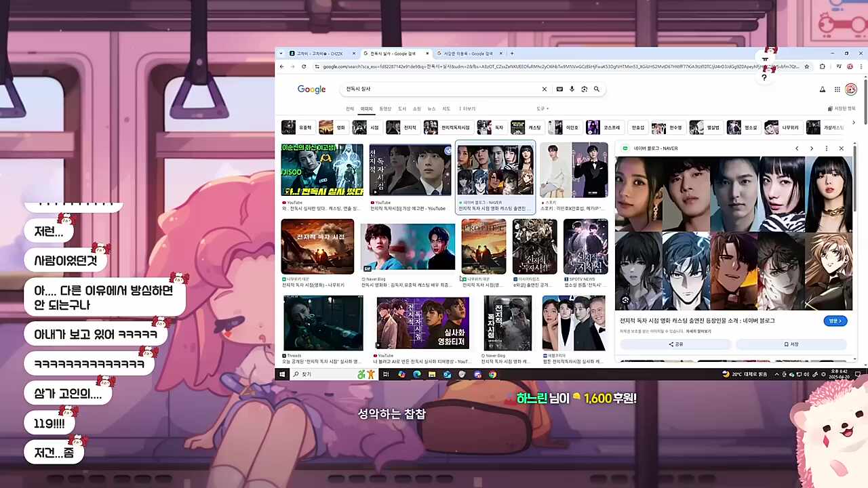The width and height of the screenshot is (868, 488).
Task: Open the on-screen keyboard input tool
Action: [559, 89]
